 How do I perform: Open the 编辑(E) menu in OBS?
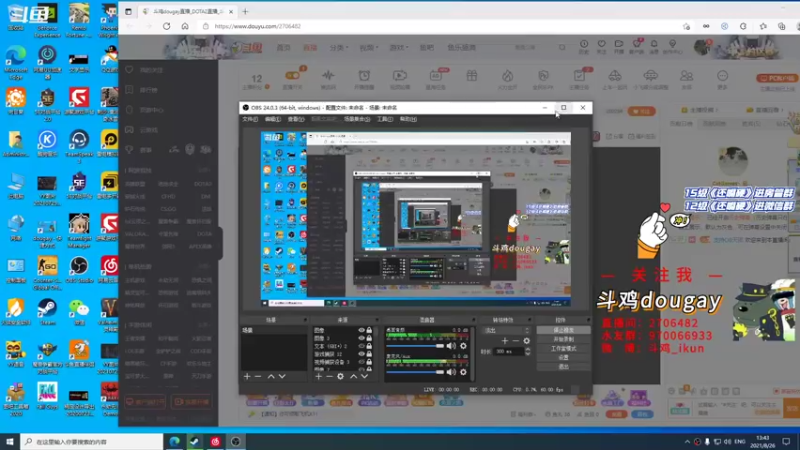(x=273, y=119)
